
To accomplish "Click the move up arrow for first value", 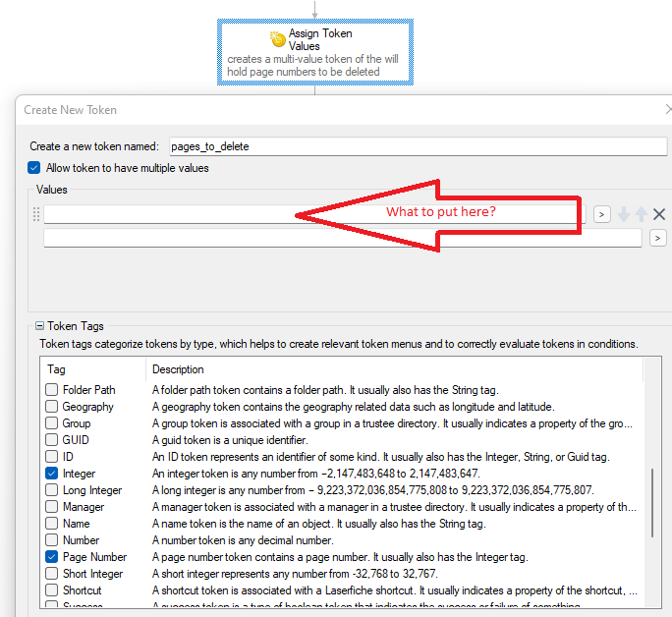I will tap(642, 214).
